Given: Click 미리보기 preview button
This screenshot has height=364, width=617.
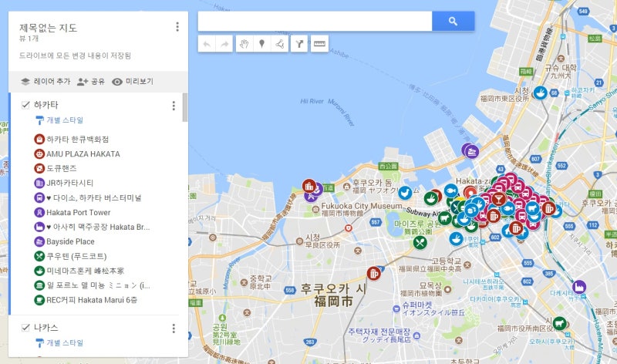Looking at the screenshot, I should pos(133,82).
